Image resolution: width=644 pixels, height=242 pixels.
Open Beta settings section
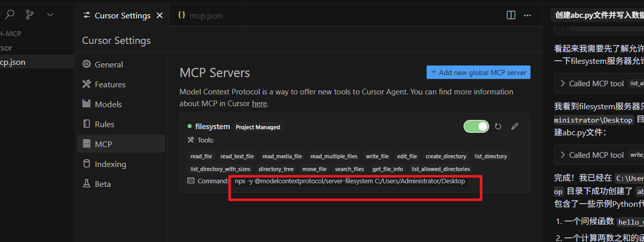point(121,184)
